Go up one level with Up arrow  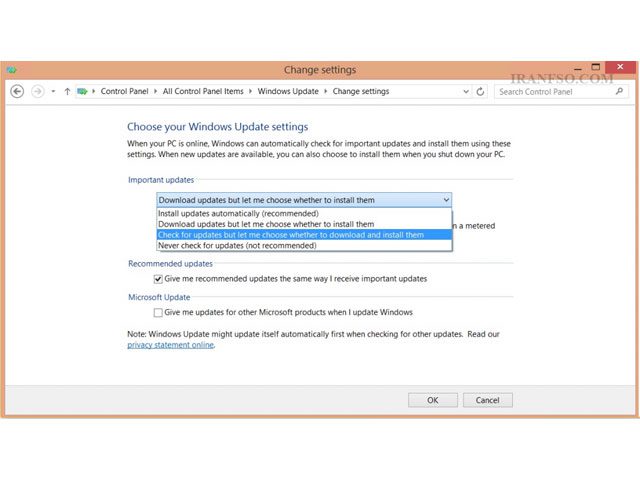[67, 91]
